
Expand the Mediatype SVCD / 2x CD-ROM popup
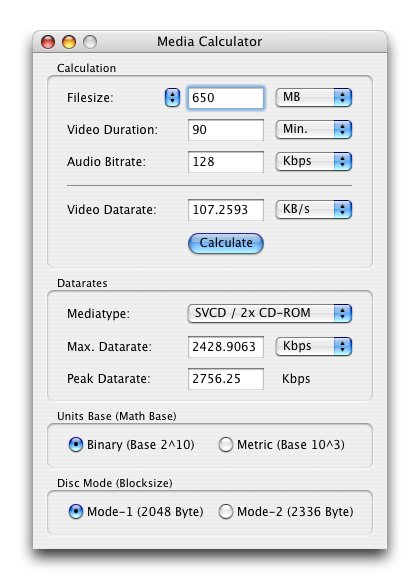coord(270,313)
